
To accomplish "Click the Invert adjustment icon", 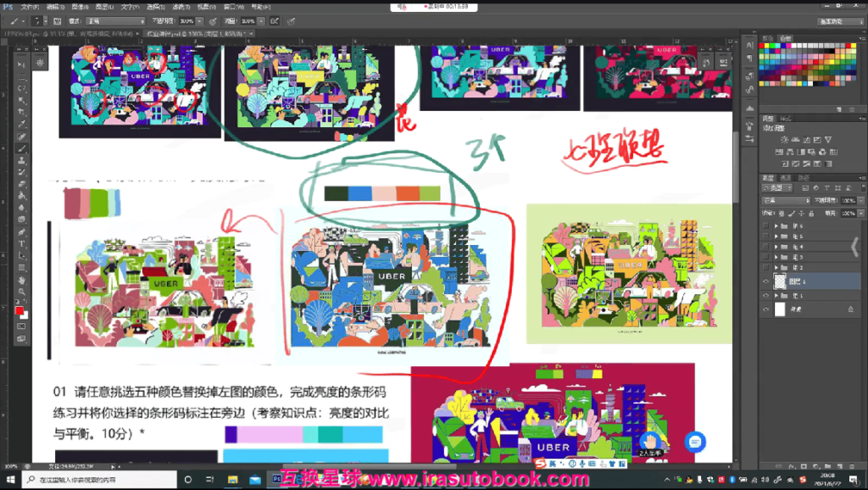I will tap(785, 164).
